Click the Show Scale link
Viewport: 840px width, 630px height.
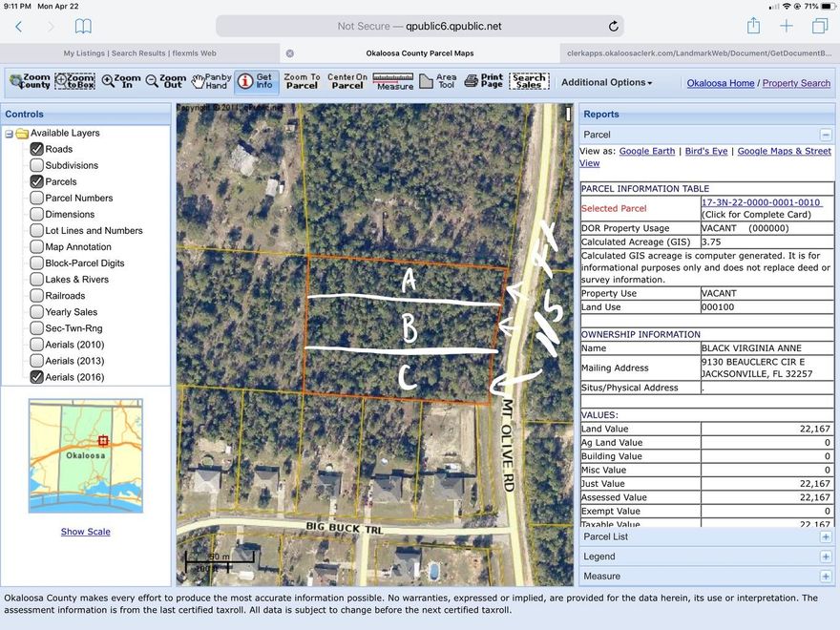coord(86,532)
